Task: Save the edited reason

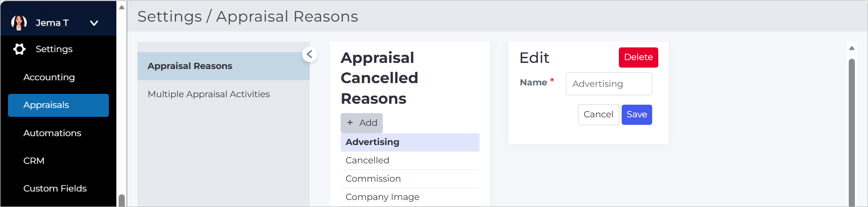Action: click(x=637, y=115)
